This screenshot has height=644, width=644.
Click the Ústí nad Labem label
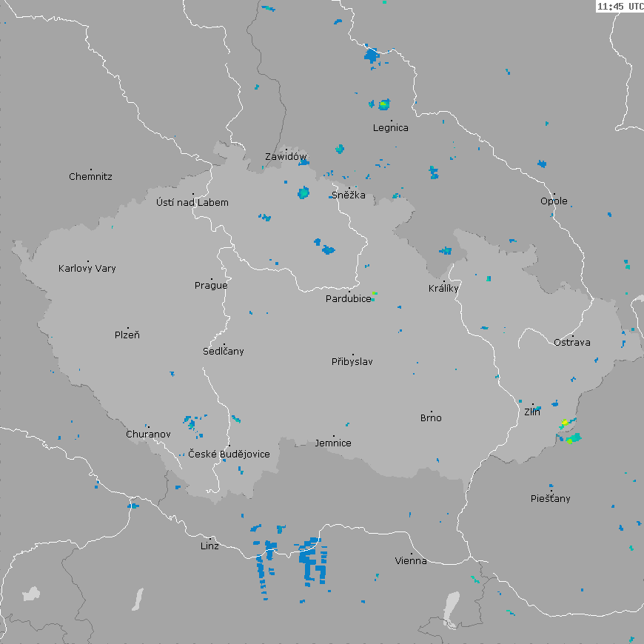[x=192, y=203]
